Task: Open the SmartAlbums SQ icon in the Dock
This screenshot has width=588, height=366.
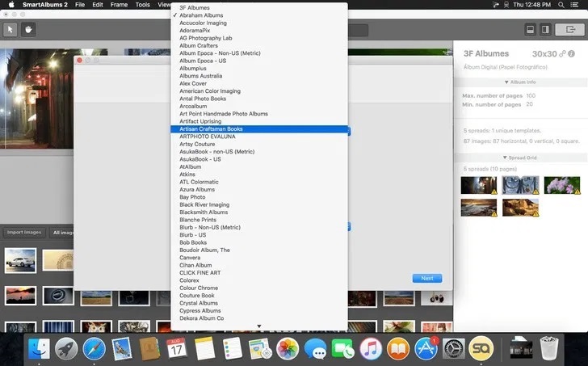Action: click(x=481, y=348)
